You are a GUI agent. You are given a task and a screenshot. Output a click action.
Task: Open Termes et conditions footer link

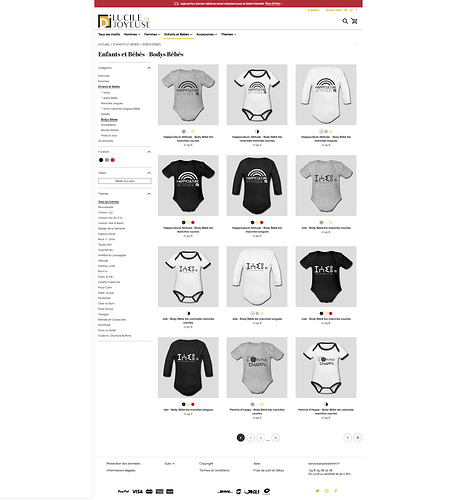pos(214,470)
